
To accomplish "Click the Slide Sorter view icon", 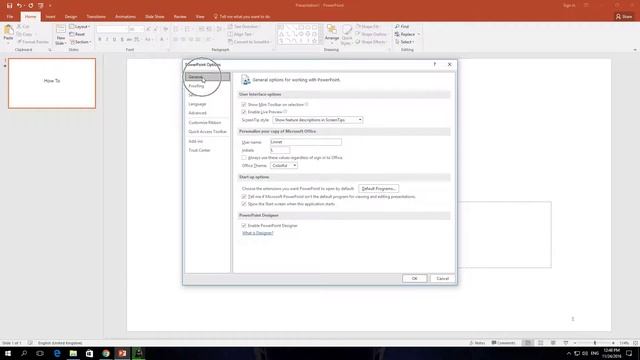I will pyautogui.click(x=540, y=343).
